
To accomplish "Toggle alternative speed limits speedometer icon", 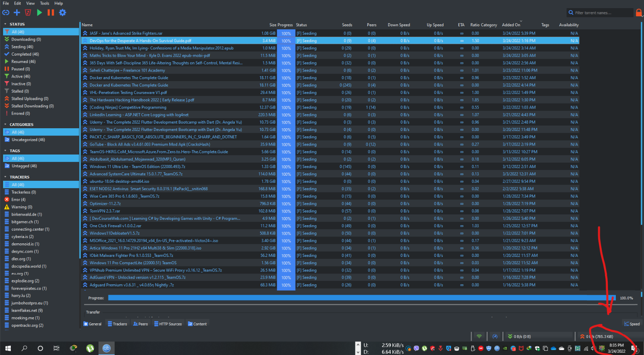I will click(x=495, y=336).
